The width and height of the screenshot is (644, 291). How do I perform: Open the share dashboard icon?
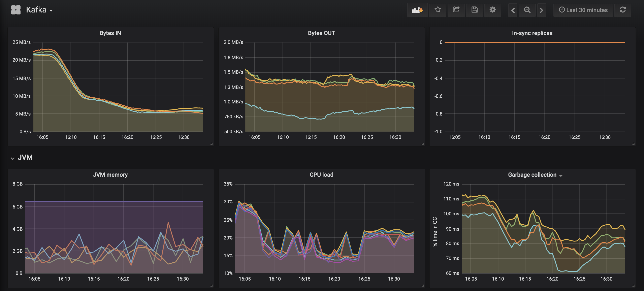pos(456,10)
